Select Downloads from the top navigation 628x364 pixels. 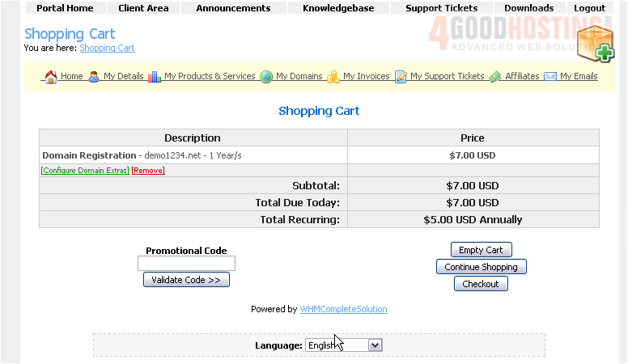point(528,8)
